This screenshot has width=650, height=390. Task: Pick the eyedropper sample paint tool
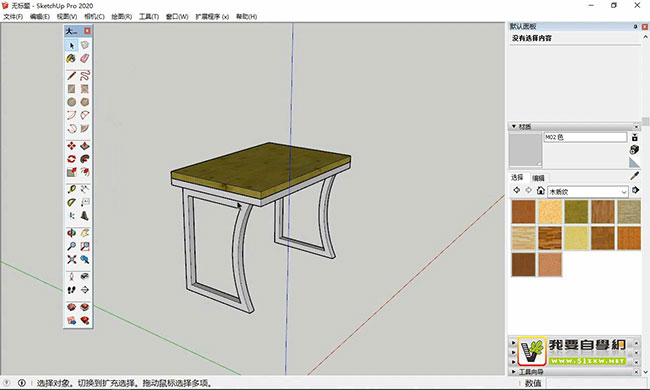(634, 176)
